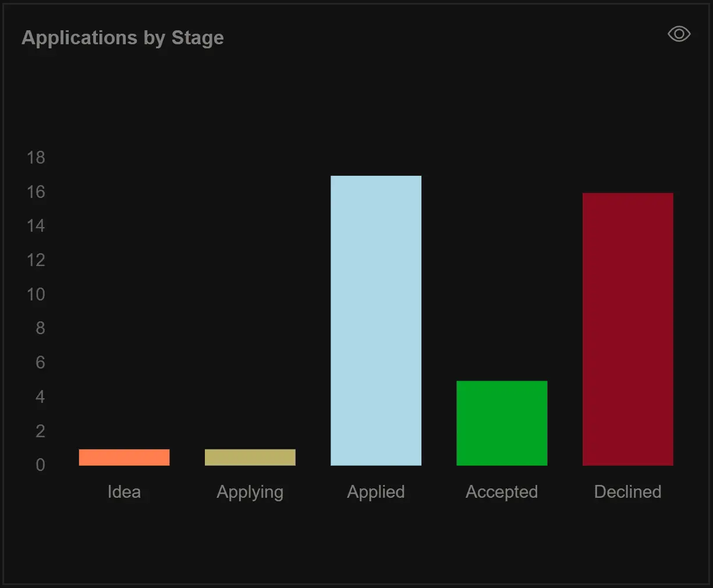This screenshot has height=588, width=713.
Task: Click the Idea axis label
Action: [x=124, y=492]
